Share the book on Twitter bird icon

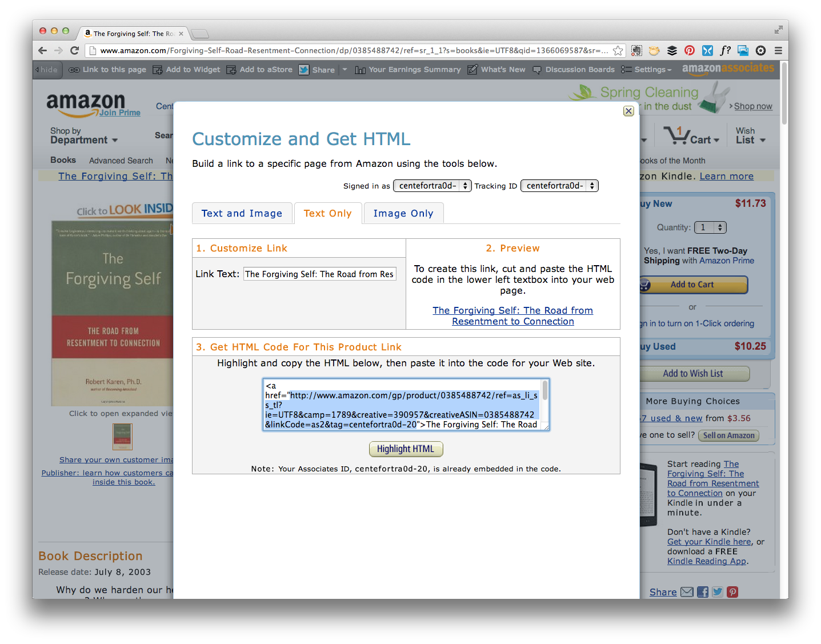(718, 592)
